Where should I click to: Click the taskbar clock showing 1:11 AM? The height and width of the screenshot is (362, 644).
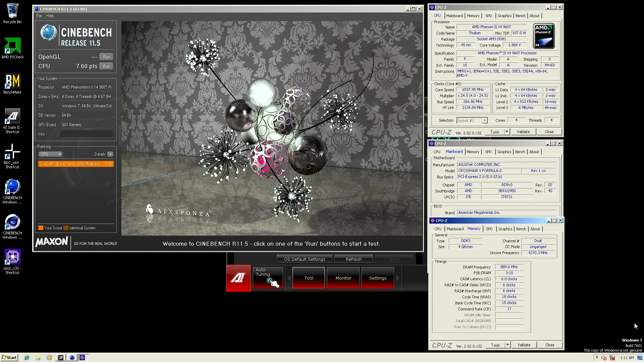coord(627,358)
